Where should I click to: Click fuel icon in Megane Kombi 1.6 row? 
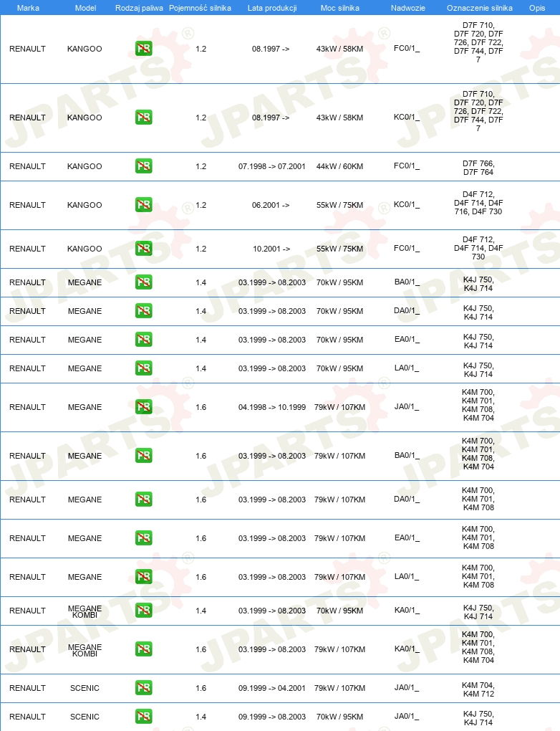(x=143, y=649)
